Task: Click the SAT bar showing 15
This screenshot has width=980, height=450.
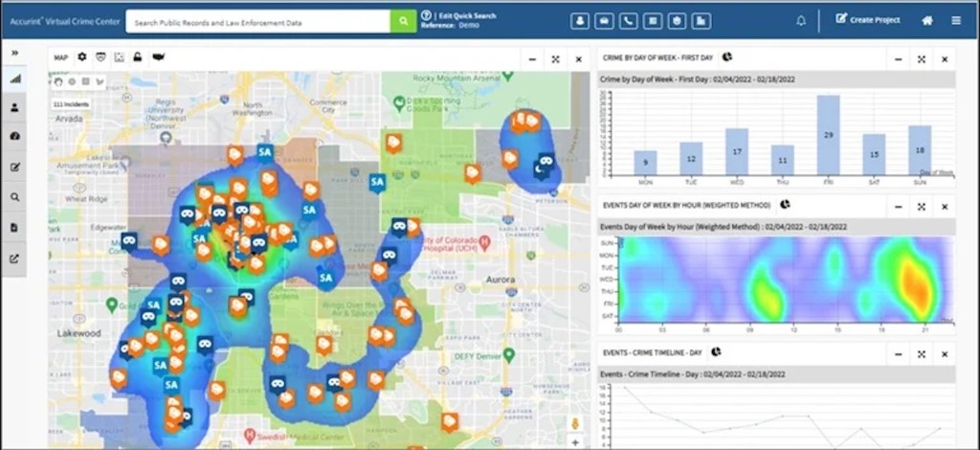Action: click(x=875, y=154)
